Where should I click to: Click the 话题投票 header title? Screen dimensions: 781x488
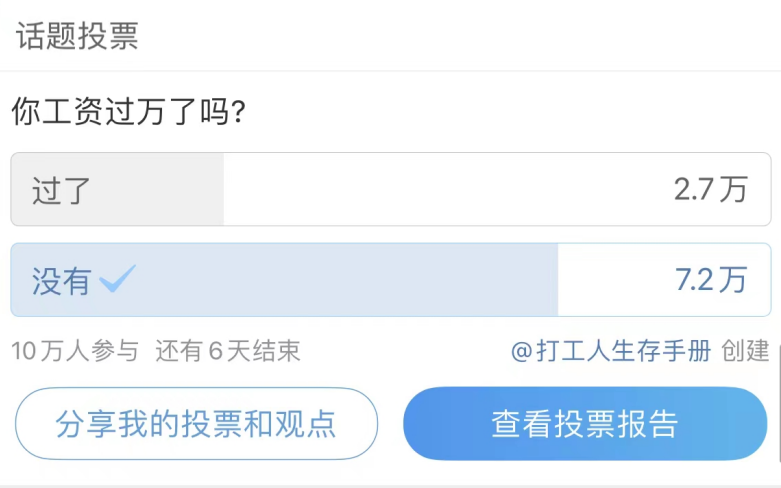click(x=77, y=36)
